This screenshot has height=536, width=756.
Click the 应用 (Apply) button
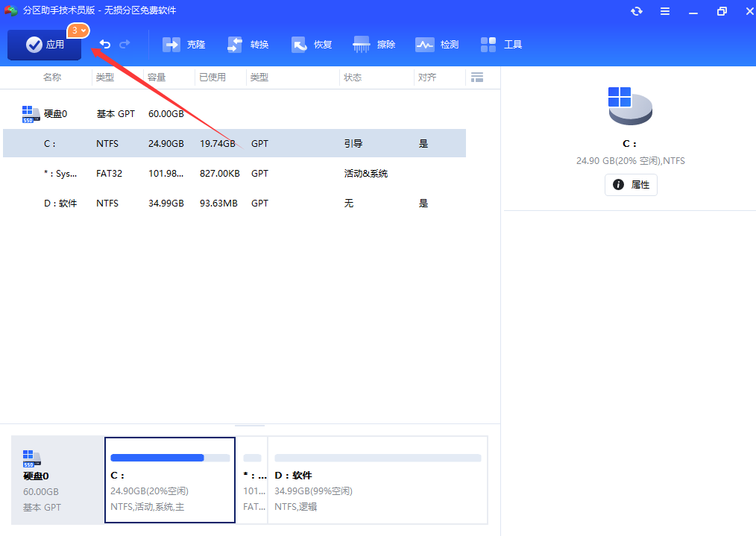[x=44, y=45]
